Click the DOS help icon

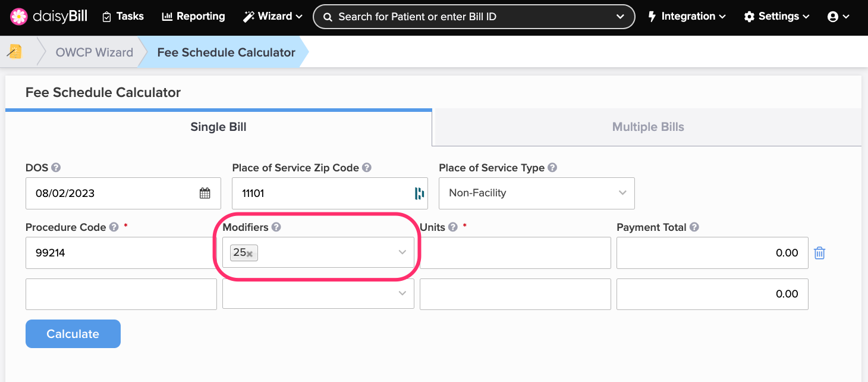[56, 168]
